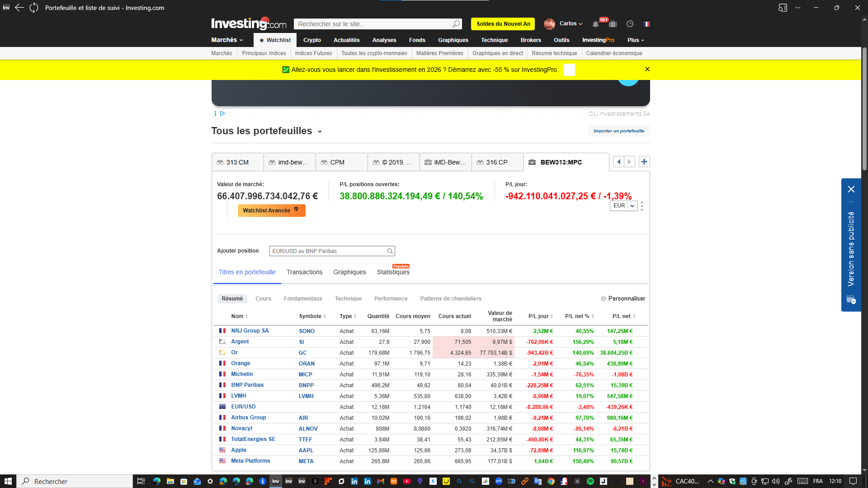868x488 pixels.
Task: Dismiss the yellow InvestingPro banner
Action: [647, 69]
